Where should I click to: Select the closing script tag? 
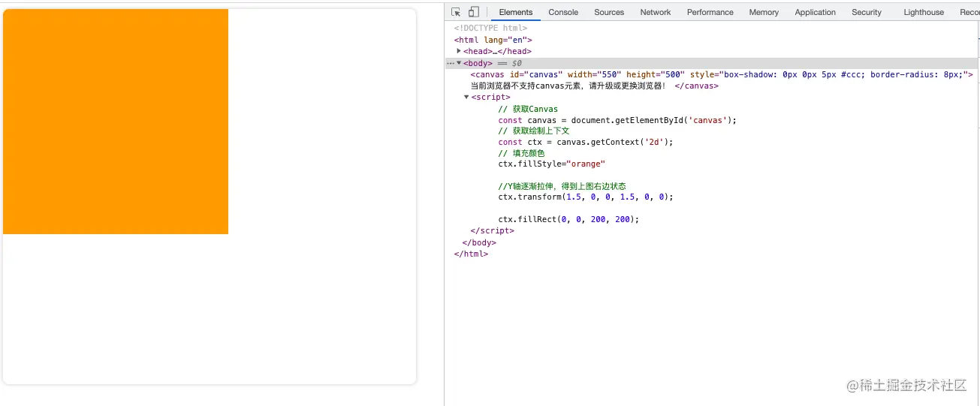pos(492,230)
